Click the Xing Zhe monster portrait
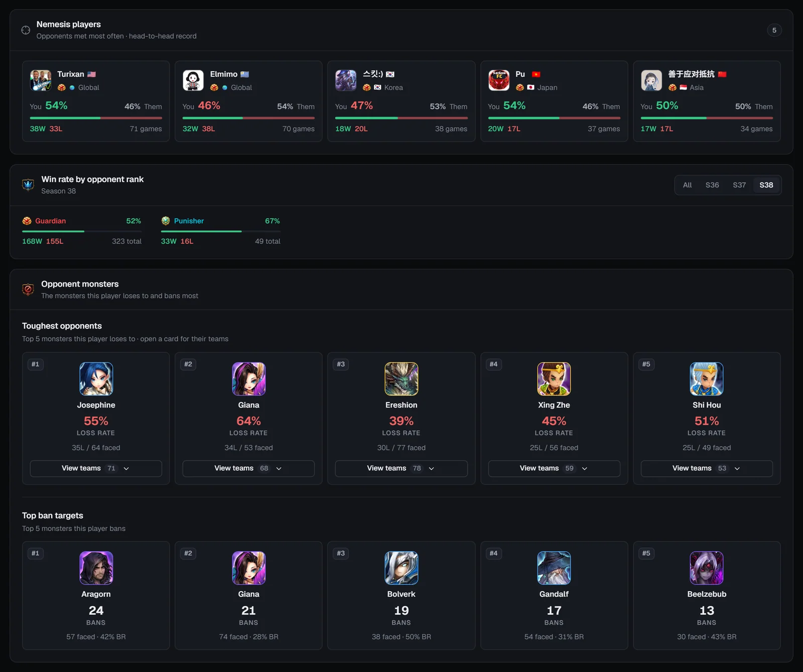 point(554,379)
